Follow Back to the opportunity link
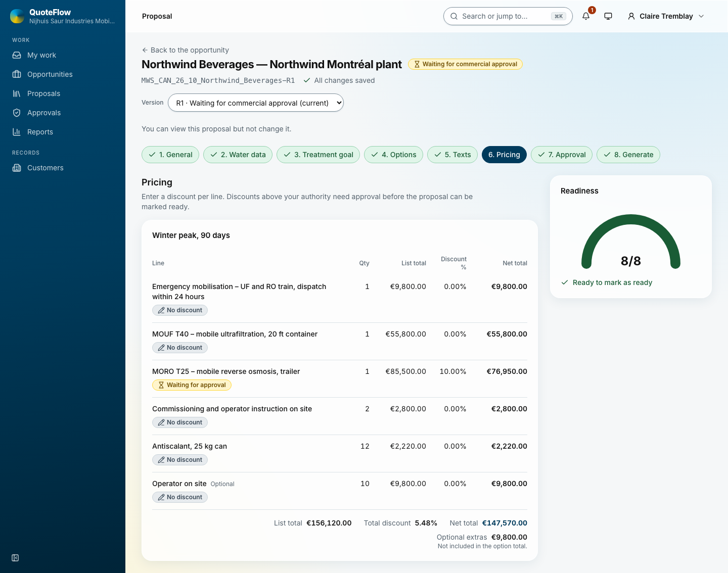 pos(185,50)
